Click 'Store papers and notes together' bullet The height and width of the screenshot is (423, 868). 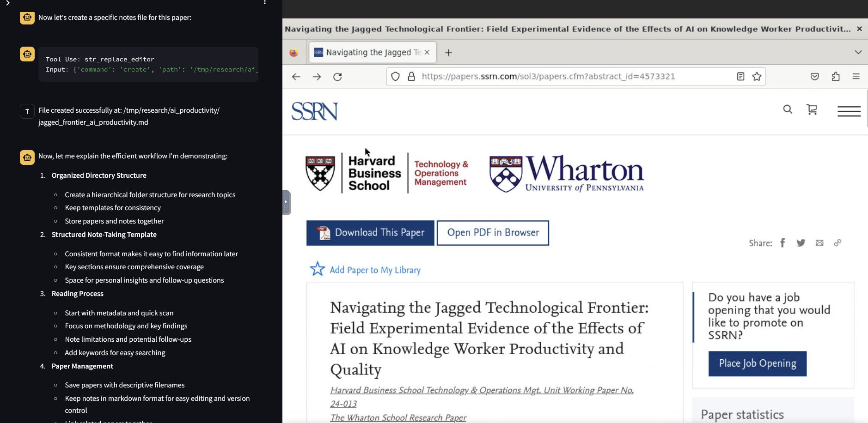[x=114, y=221]
